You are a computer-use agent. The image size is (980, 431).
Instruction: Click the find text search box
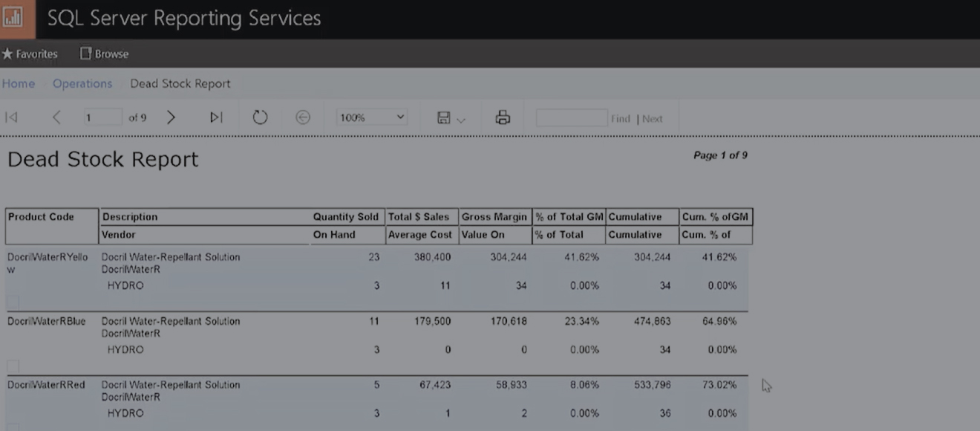571,117
